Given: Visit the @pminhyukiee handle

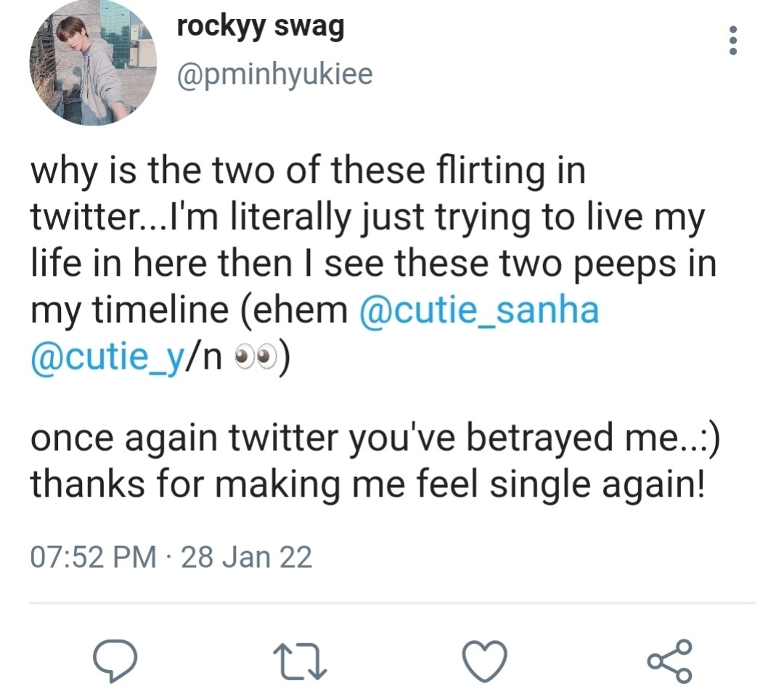Looking at the screenshot, I should [x=275, y=73].
